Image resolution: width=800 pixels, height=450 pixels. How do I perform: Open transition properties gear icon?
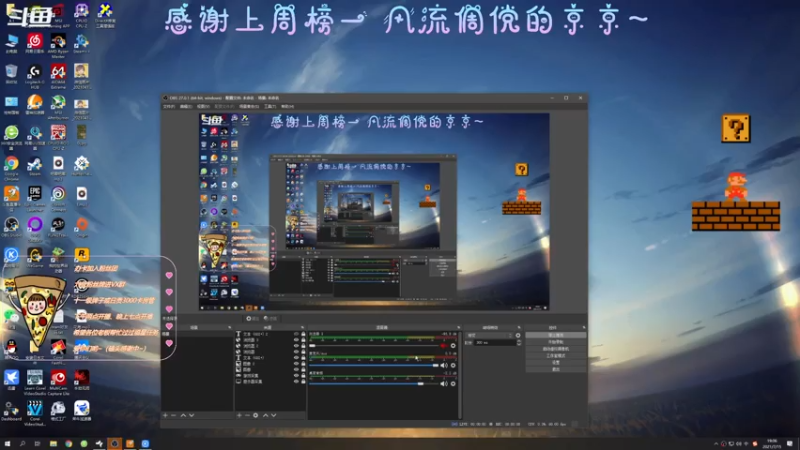pyautogui.click(x=518, y=335)
